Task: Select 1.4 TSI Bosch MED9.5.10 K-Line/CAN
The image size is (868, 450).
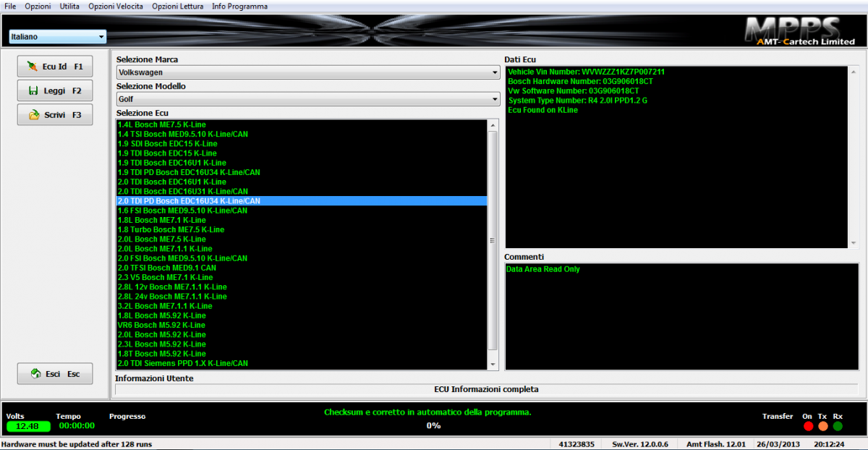Action: click(x=302, y=134)
